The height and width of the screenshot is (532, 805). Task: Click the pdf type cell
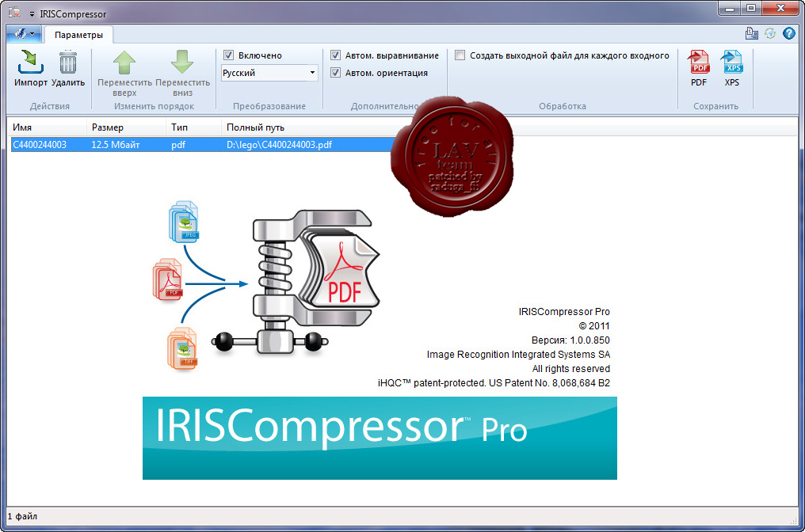pos(178,145)
